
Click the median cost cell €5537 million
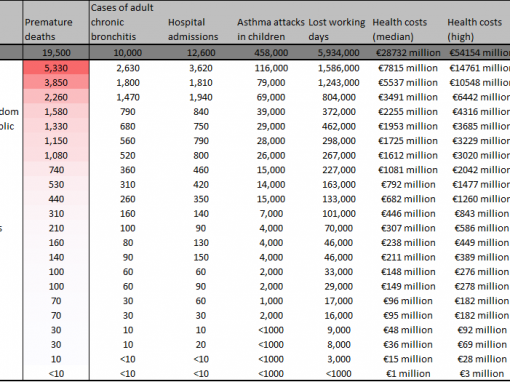coord(408,83)
